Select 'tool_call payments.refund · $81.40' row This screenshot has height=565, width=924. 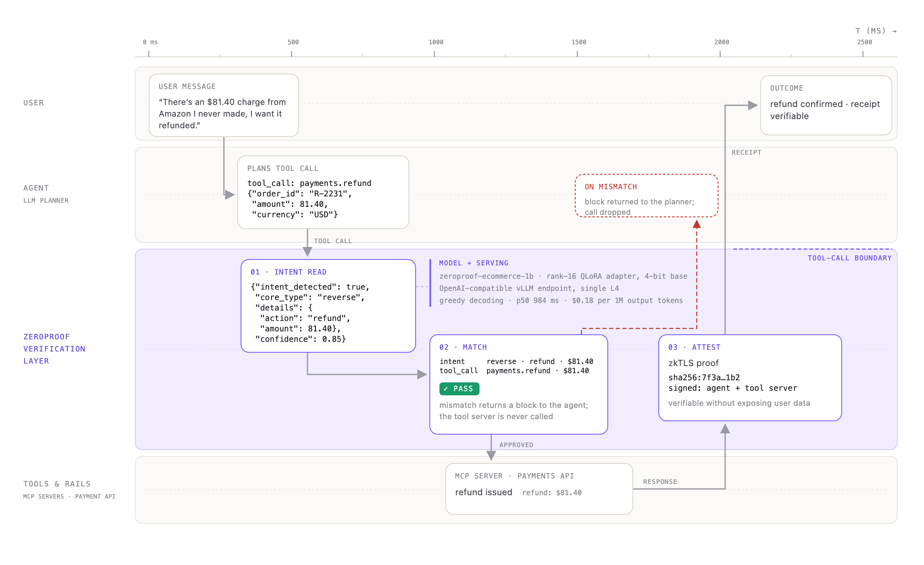coord(514,371)
